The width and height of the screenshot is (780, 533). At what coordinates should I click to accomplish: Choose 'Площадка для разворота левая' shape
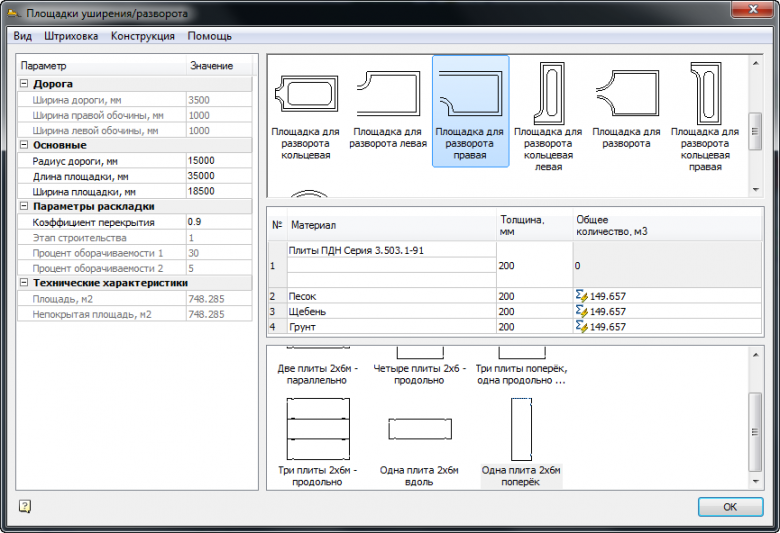388,110
